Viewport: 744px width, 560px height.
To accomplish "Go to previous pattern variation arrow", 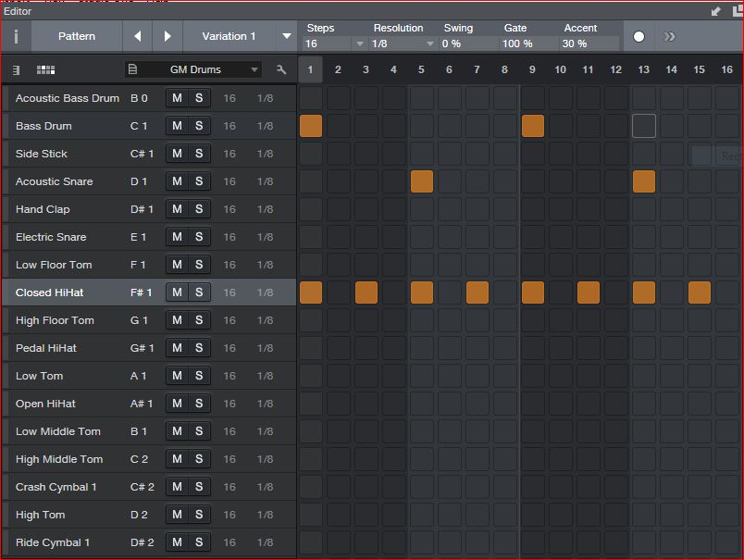I will [138, 36].
